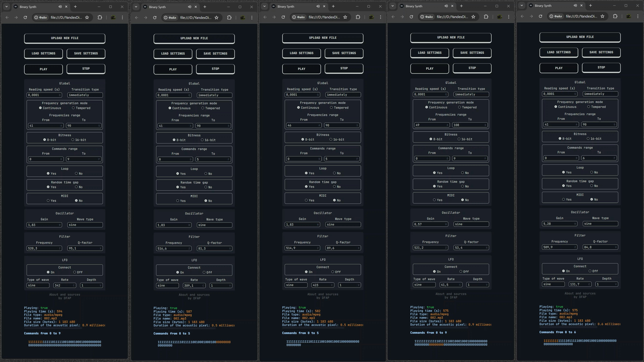Reload the page in the fifth window

(540, 16)
